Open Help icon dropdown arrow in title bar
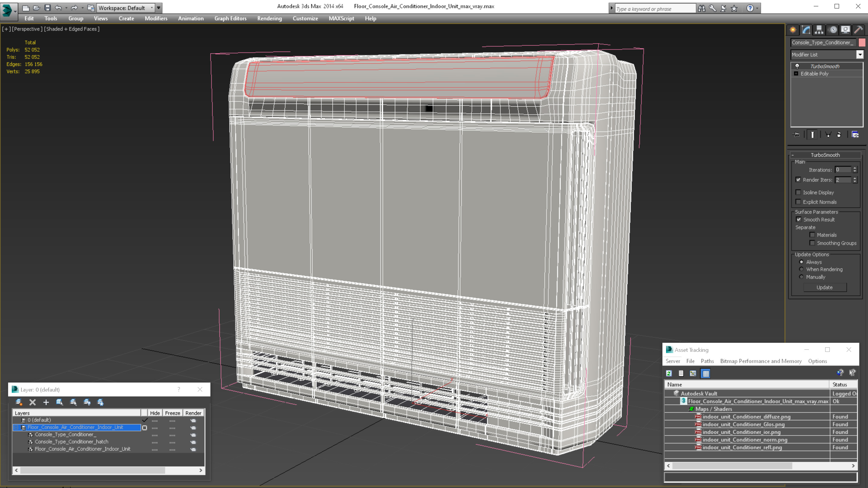The height and width of the screenshot is (488, 868). (x=757, y=8)
